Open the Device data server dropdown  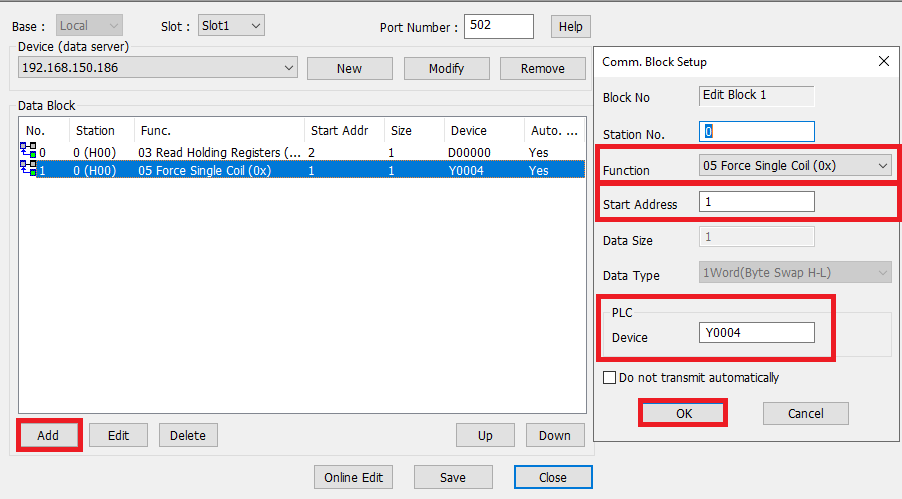pyautogui.click(x=158, y=67)
